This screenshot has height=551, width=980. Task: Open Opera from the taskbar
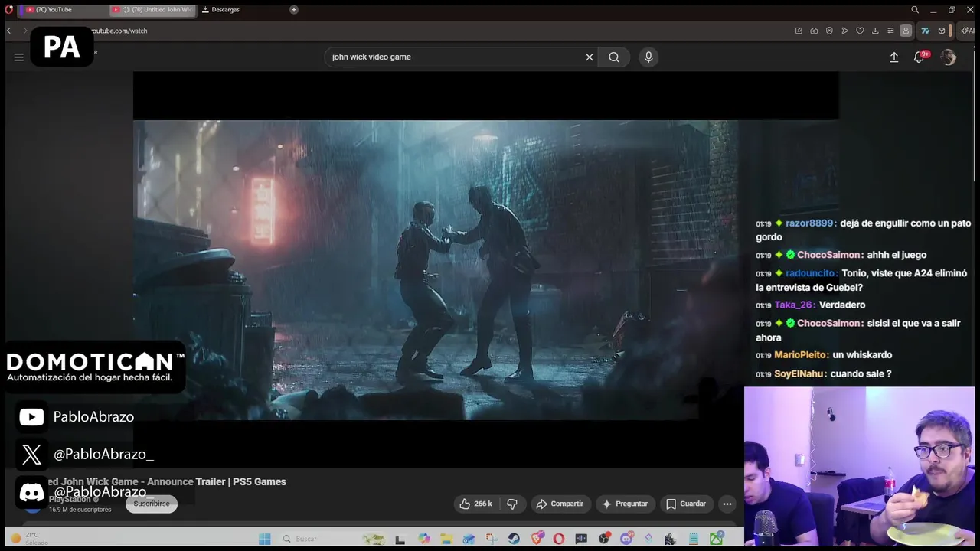(559, 539)
